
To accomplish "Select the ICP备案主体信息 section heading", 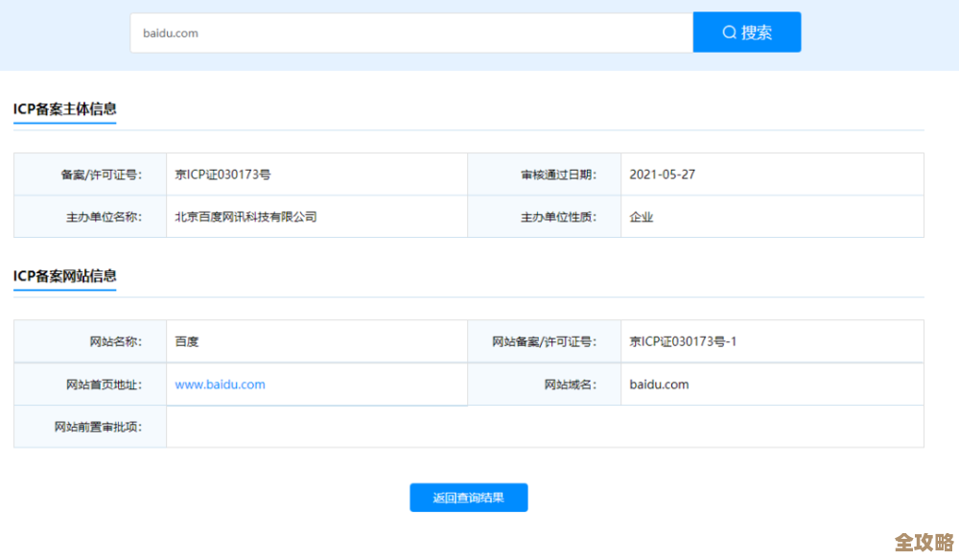I will [64, 109].
